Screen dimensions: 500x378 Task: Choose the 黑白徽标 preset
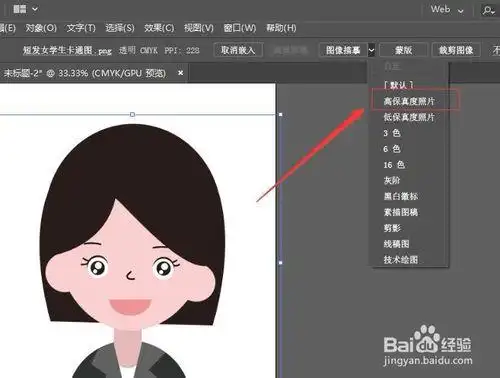400,196
